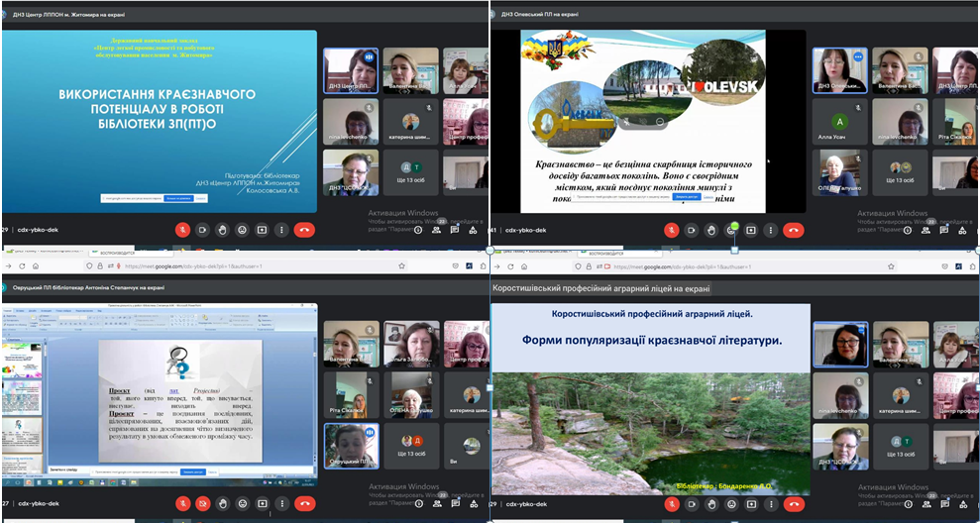Open three-dot more options in Овруцький ПЛ meeting
Viewport: 980px width, 523px height.
coord(281,502)
